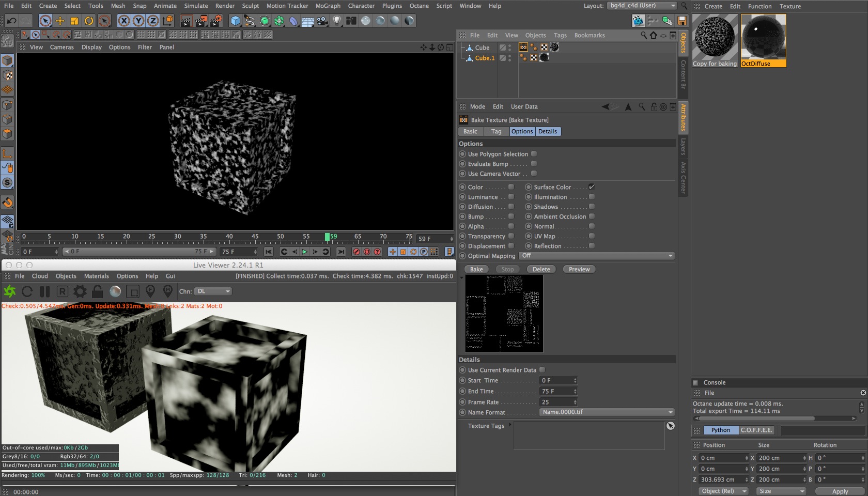Screen dimensions: 868x496
Task: Enable the Ambient Occlusion checkbox
Action: click(592, 216)
